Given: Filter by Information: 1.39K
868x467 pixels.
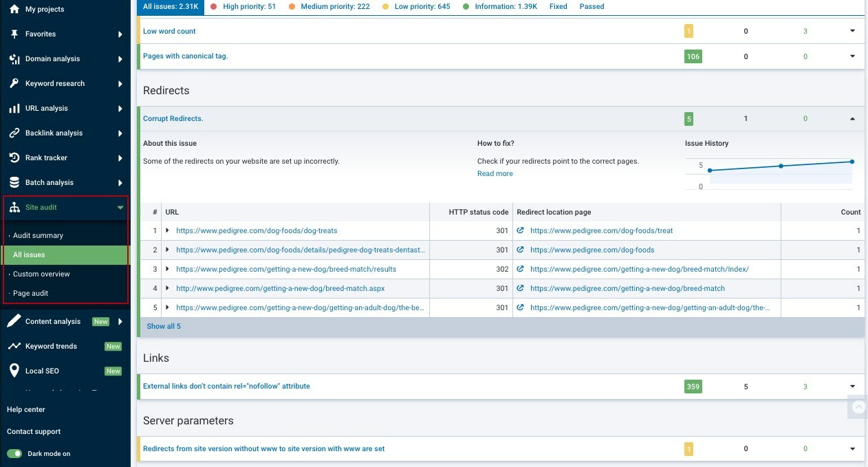Looking at the screenshot, I should click(500, 6).
